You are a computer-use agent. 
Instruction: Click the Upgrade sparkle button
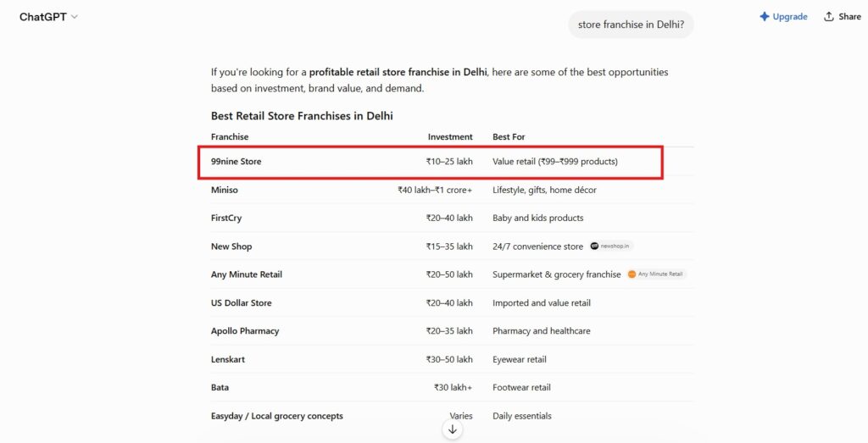tap(783, 17)
